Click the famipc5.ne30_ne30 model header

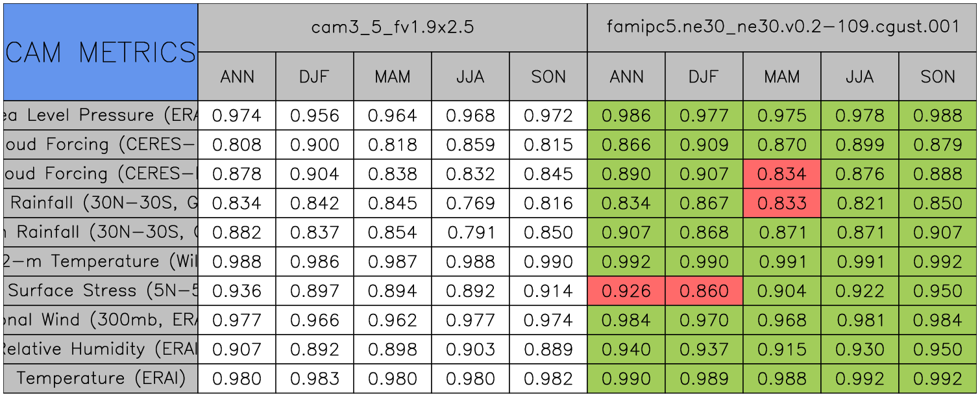click(x=783, y=27)
